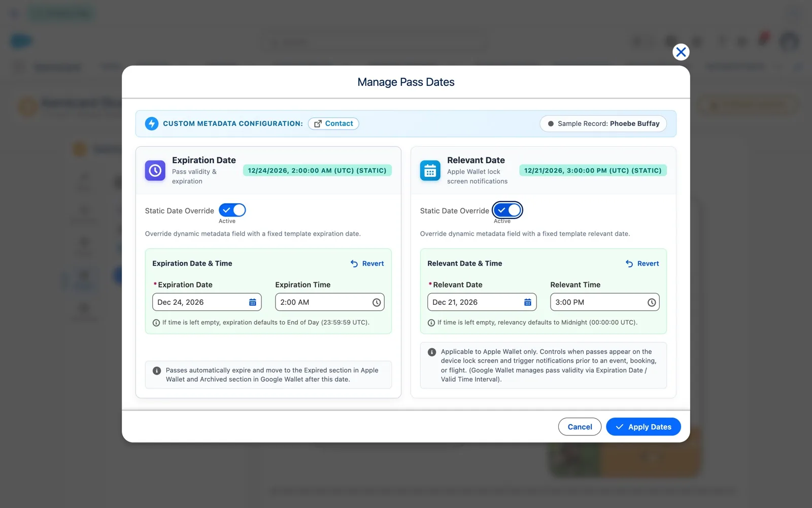Open the Relevant Date calendar picker
The height and width of the screenshot is (508, 812).
[x=528, y=302]
